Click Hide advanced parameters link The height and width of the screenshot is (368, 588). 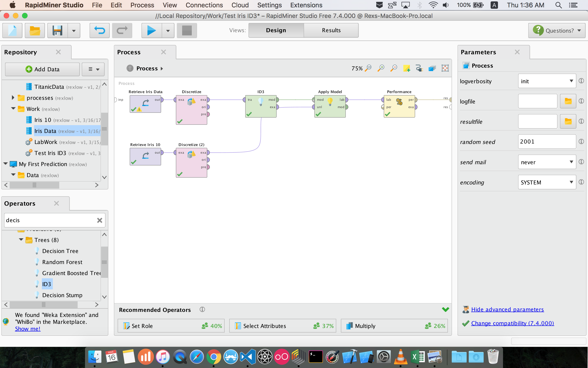click(507, 309)
